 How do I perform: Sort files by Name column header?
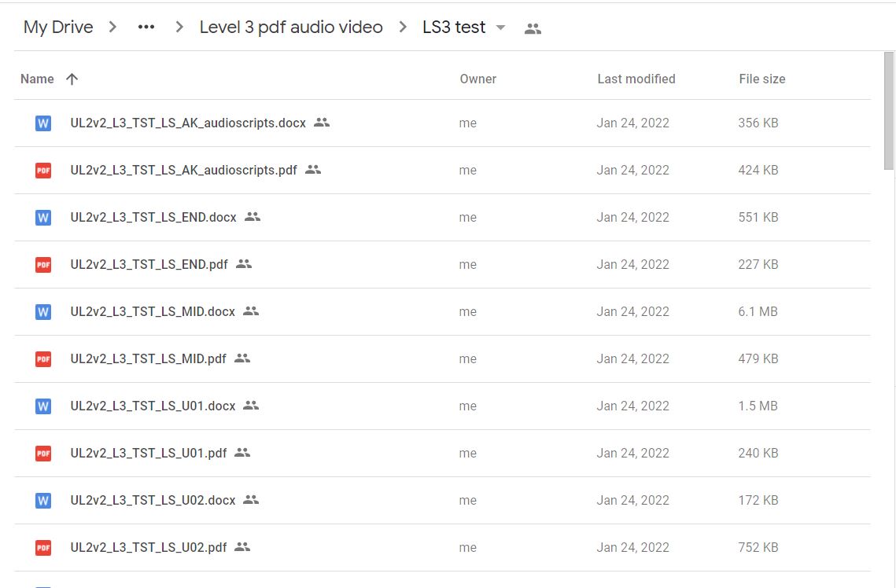[37, 79]
